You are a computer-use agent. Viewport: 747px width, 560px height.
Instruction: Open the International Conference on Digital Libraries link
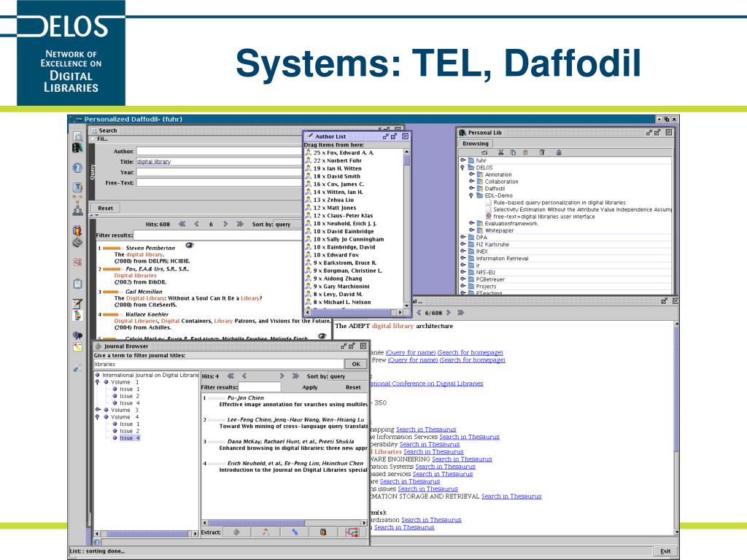pos(426,384)
